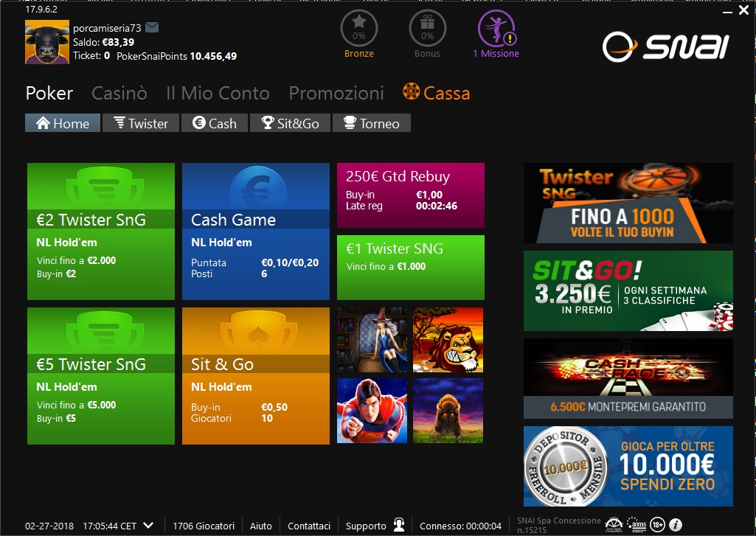Open the Cash Game tile
The width and height of the screenshot is (756, 536).
[255, 232]
